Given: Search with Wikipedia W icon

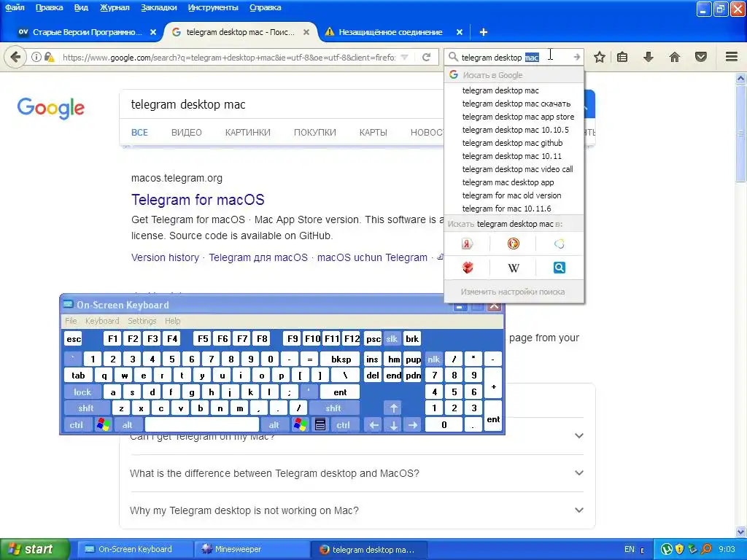Looking at the screenshot, I should pyautogui.click(x=513, y=268).
